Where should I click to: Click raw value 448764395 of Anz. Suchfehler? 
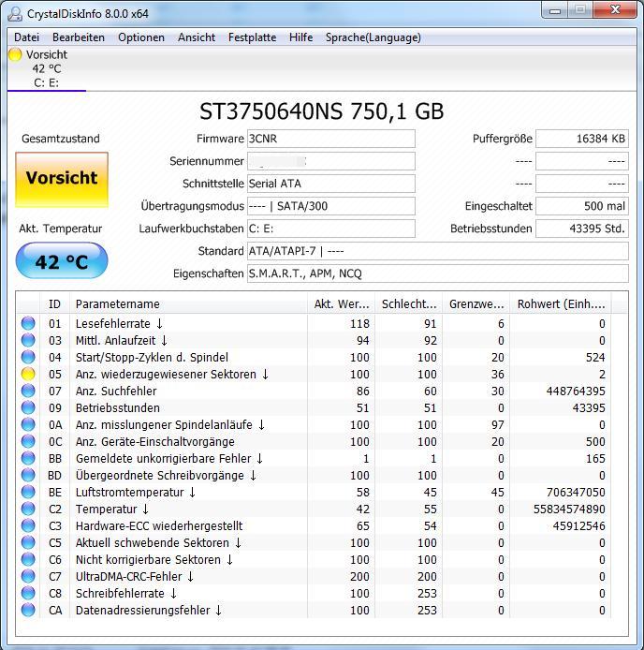(576, 391)
